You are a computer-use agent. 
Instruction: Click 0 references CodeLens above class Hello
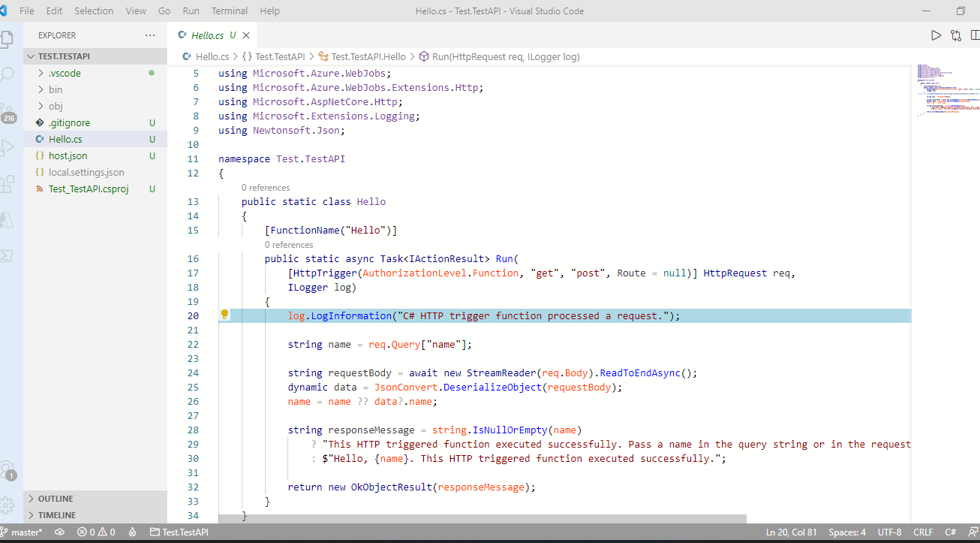(266, 188)
